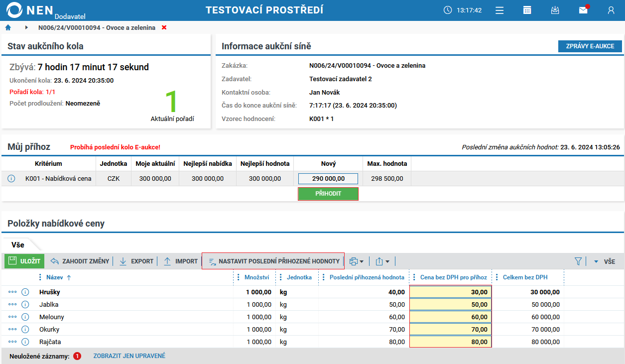The width and height of the screenshot is (625, 364).
Task: Click info icon for K001 Nabídková cena
Action: [11, 178]
